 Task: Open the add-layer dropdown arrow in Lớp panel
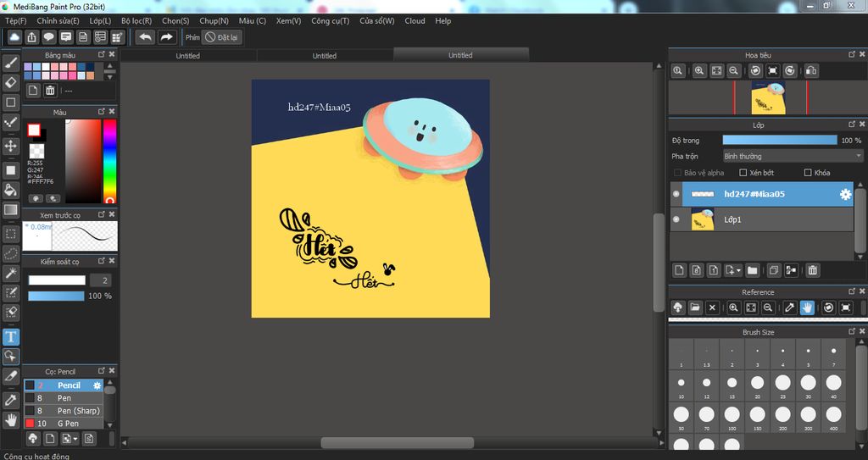(733, 271)
